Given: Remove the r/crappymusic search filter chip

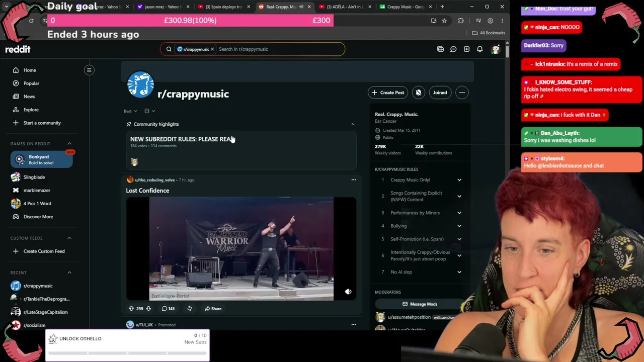Looking at the screenshot, I should click(212, 49).
